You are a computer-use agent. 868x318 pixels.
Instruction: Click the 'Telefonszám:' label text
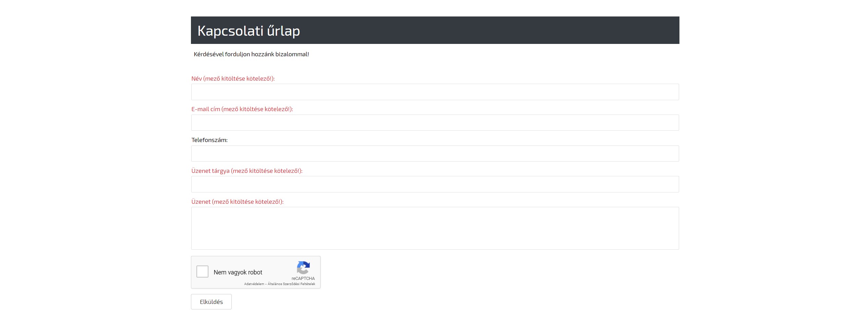click(x=209, y=140)
